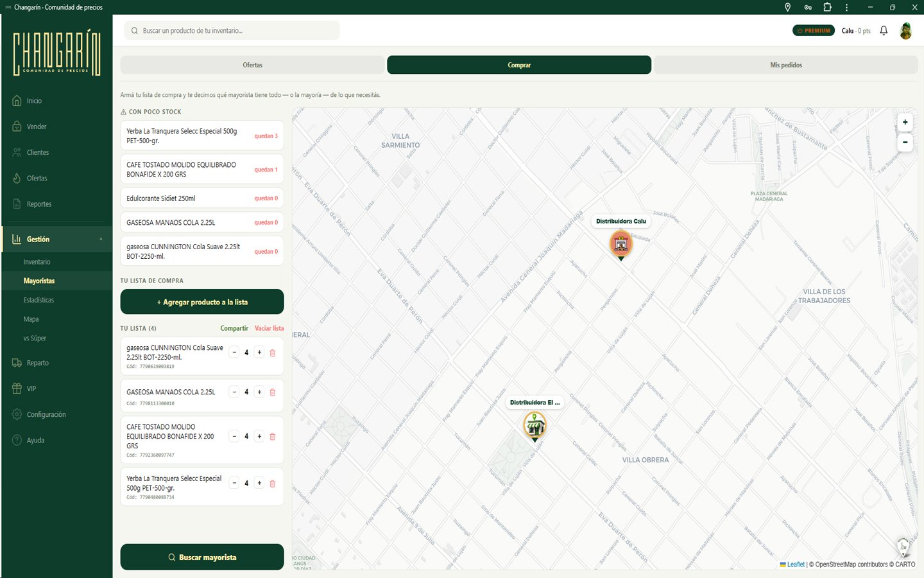Open the Vender section
This screenshot has height=578, width=924.
pyautogui.click(x=56, y=127)
